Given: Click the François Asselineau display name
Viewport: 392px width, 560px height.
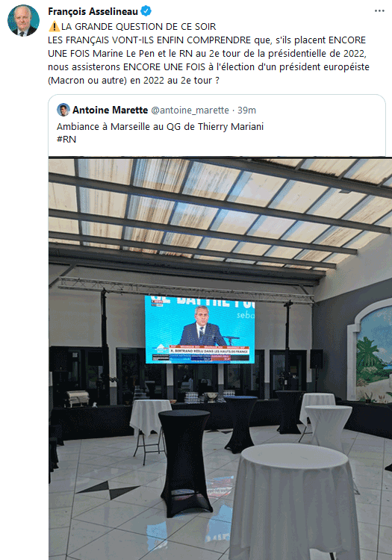Looking at the screenshot, I should point(93,11).
